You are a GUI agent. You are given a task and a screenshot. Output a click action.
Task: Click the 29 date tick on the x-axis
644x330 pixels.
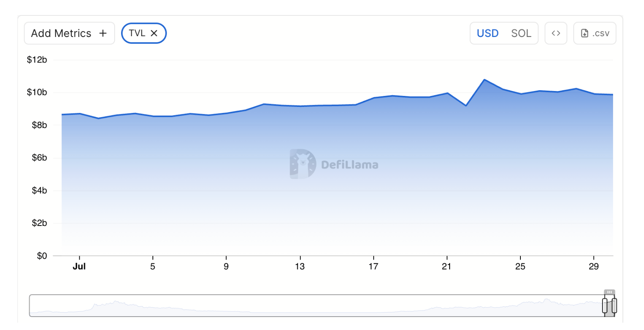(x=594, y=267)
